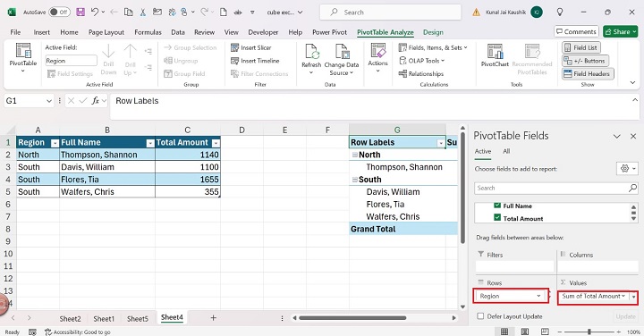The width and height of the screenshot is (644, 336).
Task: Enable Defer Layout Update
Action: pos(480,316)
